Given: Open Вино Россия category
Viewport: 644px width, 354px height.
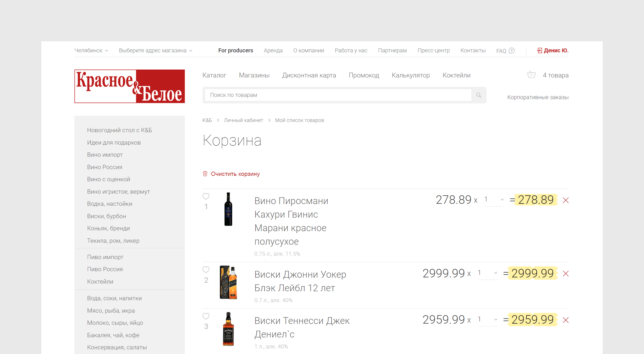Looking at the screenshot, I should coord(104,167).
